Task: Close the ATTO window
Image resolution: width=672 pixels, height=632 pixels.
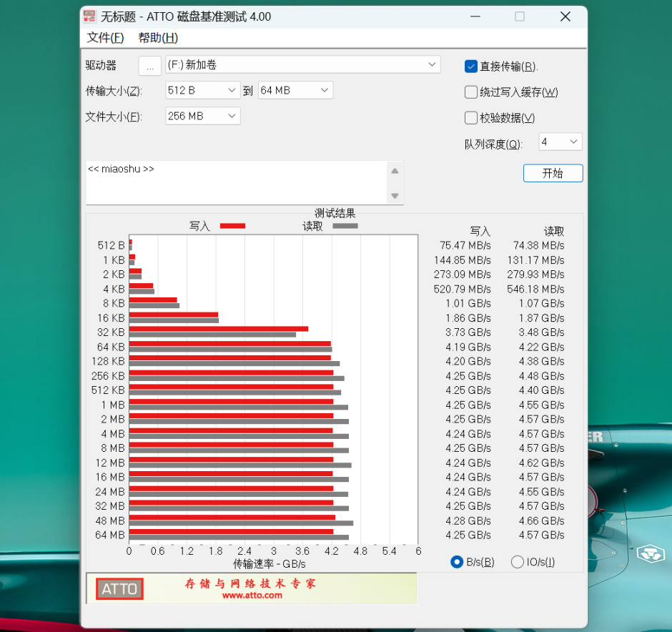Action: tap(565, 16)
